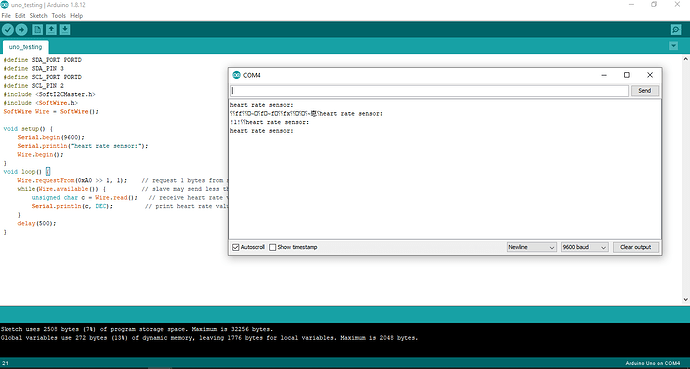Click the Clear output button
The height and width of the screenshot is (369, 690).
635,247
